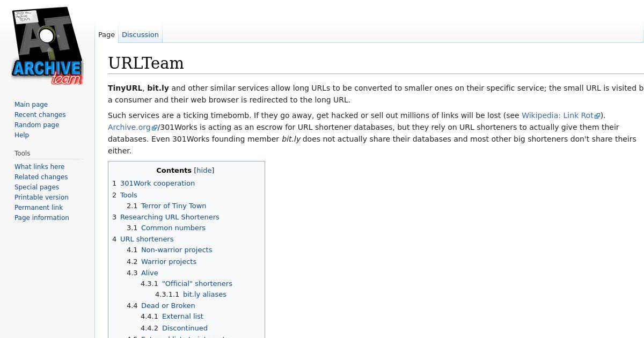Open Archive.org external link
Screen dimensions: 644x338
pos(133,127)
